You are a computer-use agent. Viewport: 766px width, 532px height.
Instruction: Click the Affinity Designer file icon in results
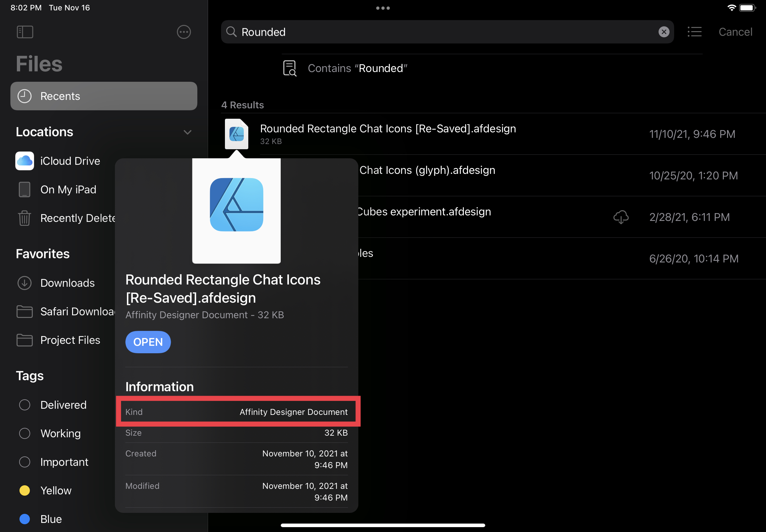236,134
